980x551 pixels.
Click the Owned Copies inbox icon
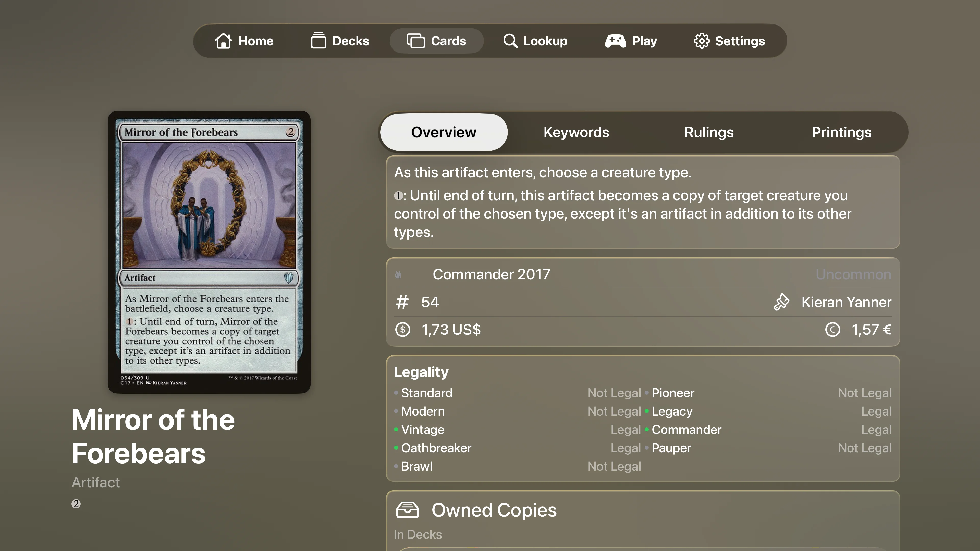coord(407,510)
